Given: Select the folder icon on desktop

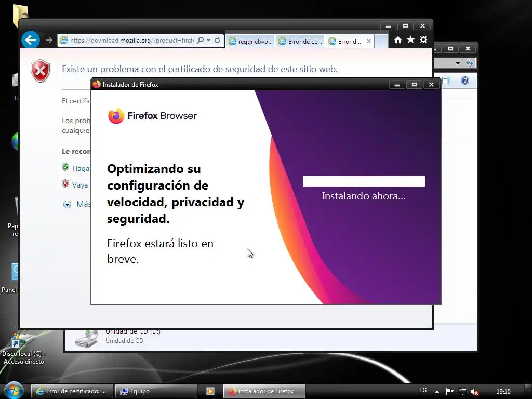Looking at the screenshot, I should (x=20, y=15).
